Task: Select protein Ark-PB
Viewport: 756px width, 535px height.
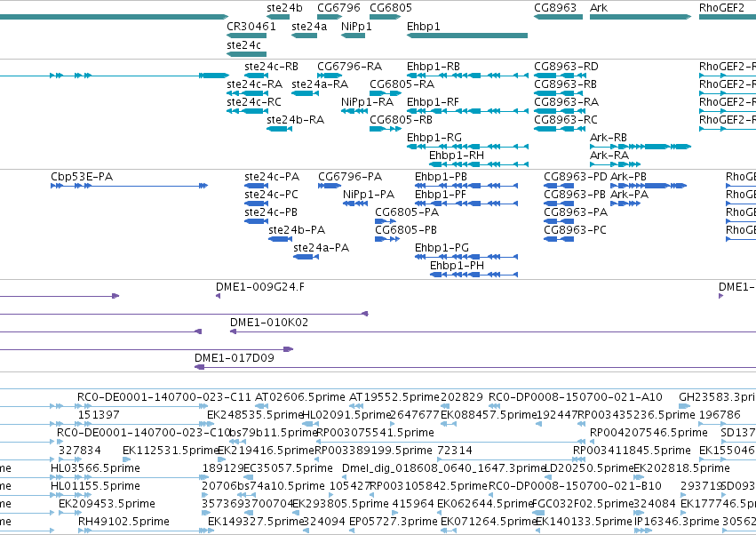Action: [628, 177]
